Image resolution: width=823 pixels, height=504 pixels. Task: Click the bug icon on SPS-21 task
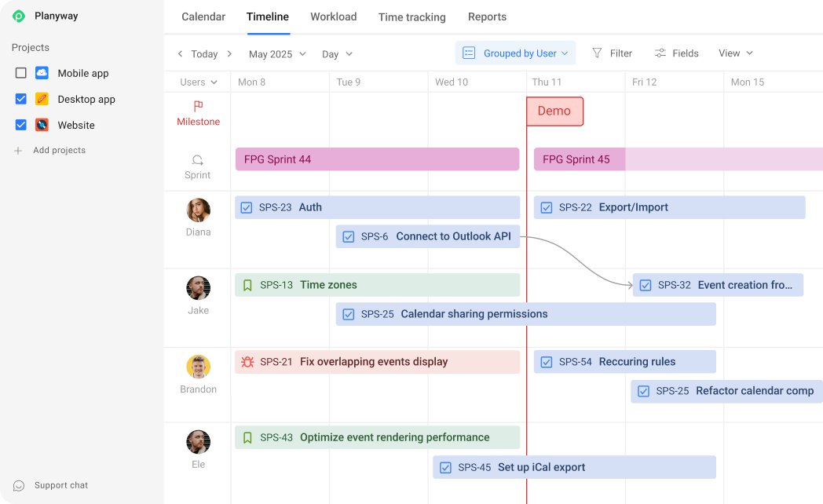click(247, 361)
